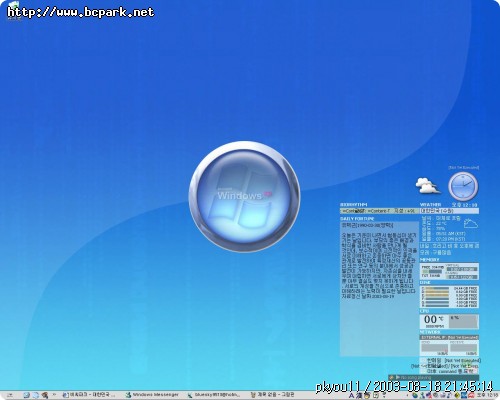The height and width of the screenshot is (400, 500).
Task: Switch to the Windows Messenger taskbar button
Action: [x=152, y=395]
